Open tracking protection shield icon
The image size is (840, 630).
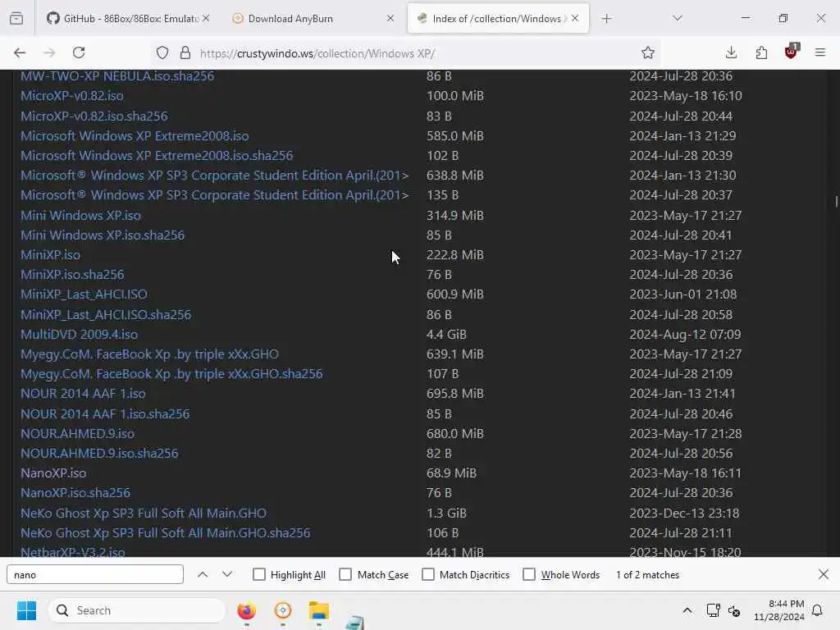point(162,53)
